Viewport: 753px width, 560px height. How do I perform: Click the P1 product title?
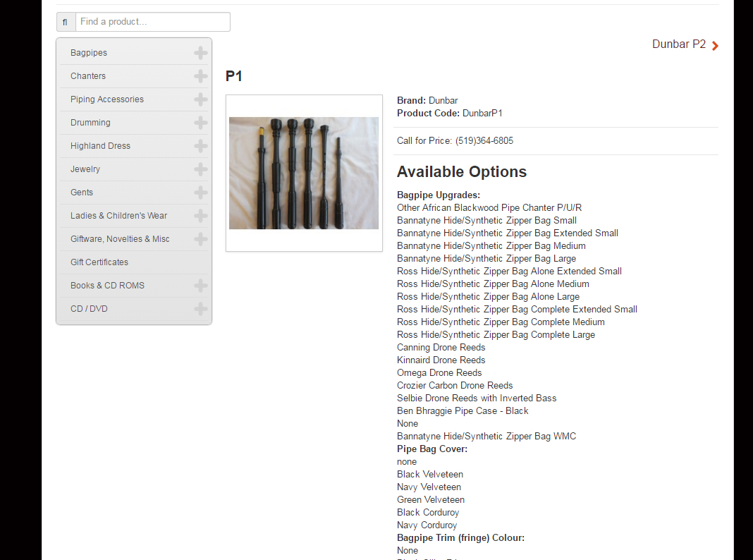[x=234, y=76]
